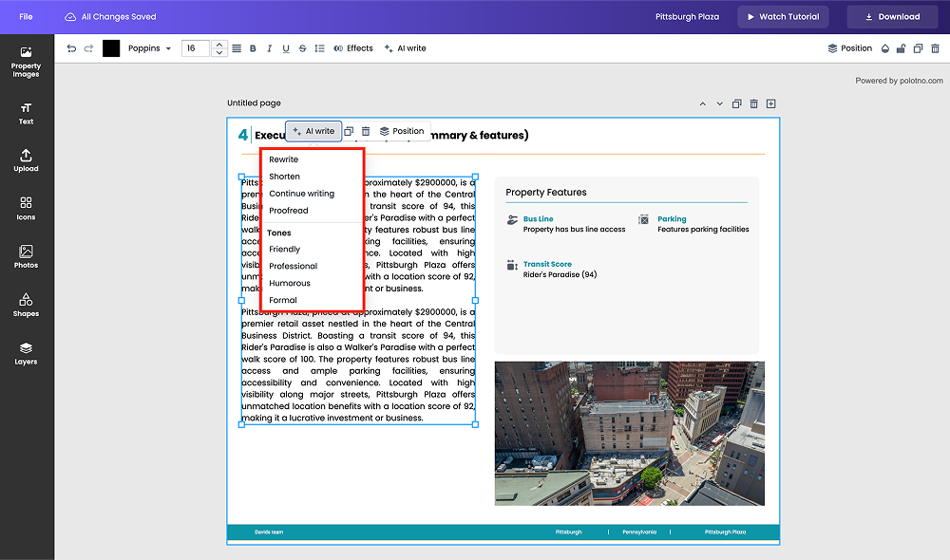The height and width of the screenshot is (560, 950).
Task: Open Position menu in top toolbar
Action: click(849, 48)
